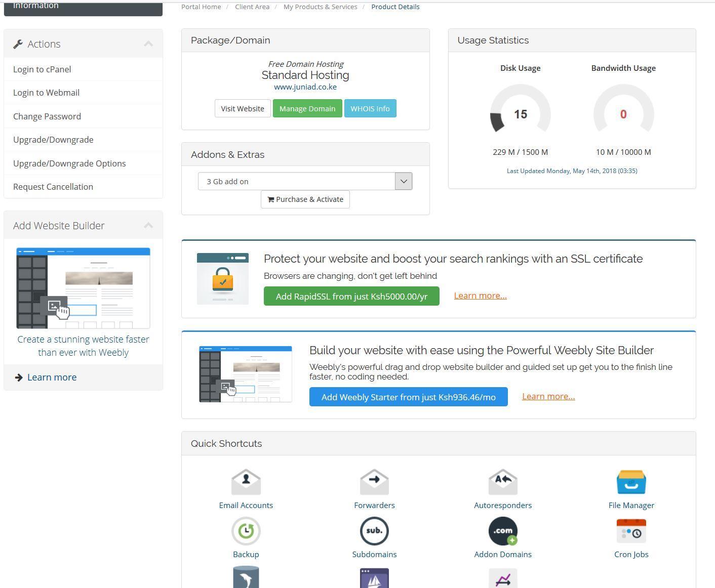The height and width of the screenshot is (588, 715).
Task: Click the Manage Domain button
Action: (x=307, y=109)
